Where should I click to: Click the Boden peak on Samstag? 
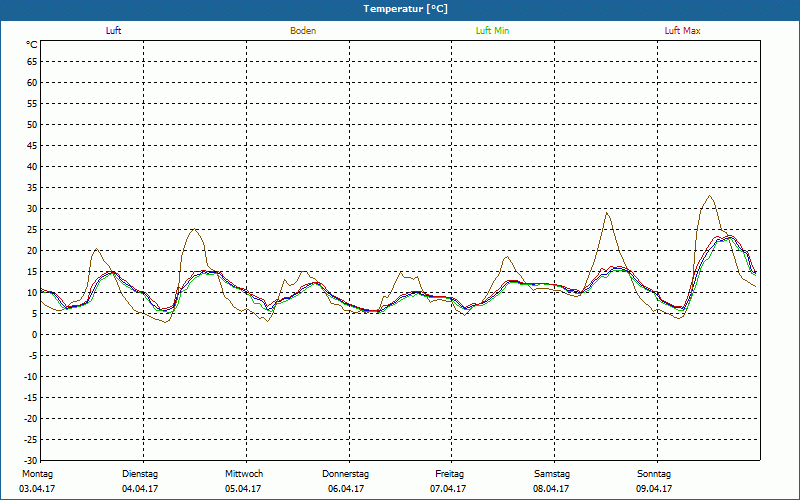click(607, 213)
